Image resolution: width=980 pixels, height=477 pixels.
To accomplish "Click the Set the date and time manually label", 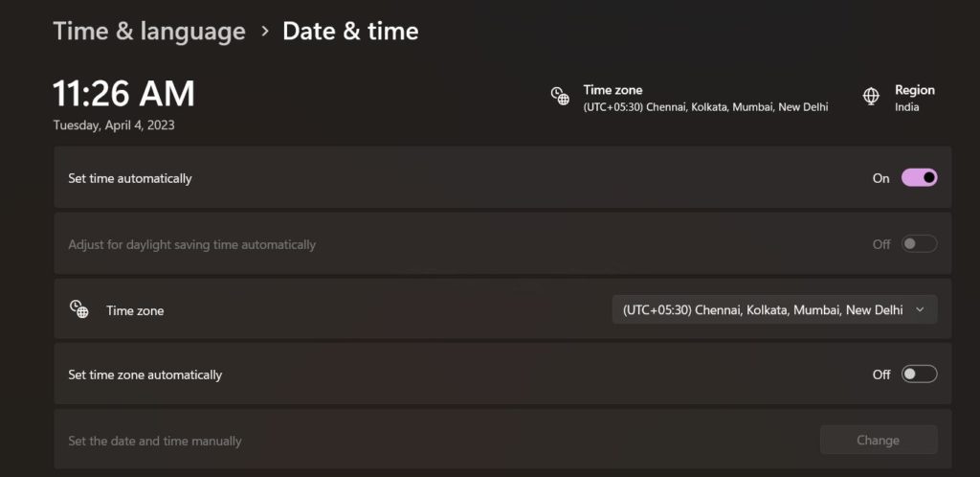I will [155, 442].
